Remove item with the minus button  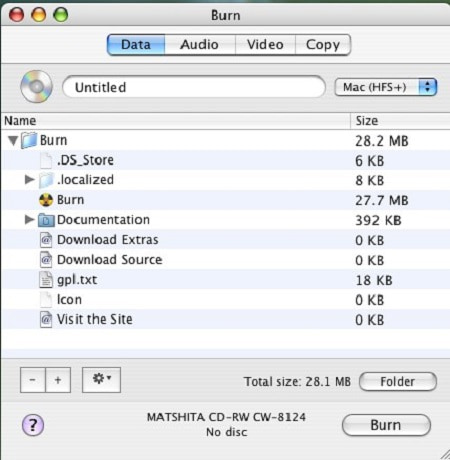coord(33,380)
